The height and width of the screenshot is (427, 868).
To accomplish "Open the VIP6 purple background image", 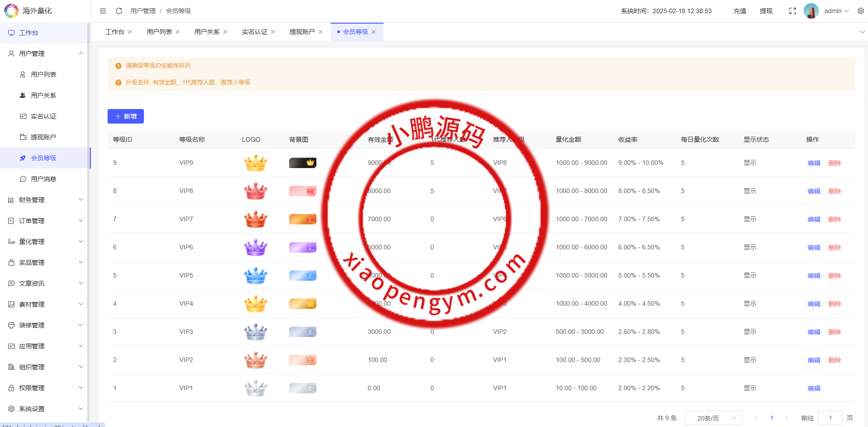I will pyautogui.click(x=302, y=248).
